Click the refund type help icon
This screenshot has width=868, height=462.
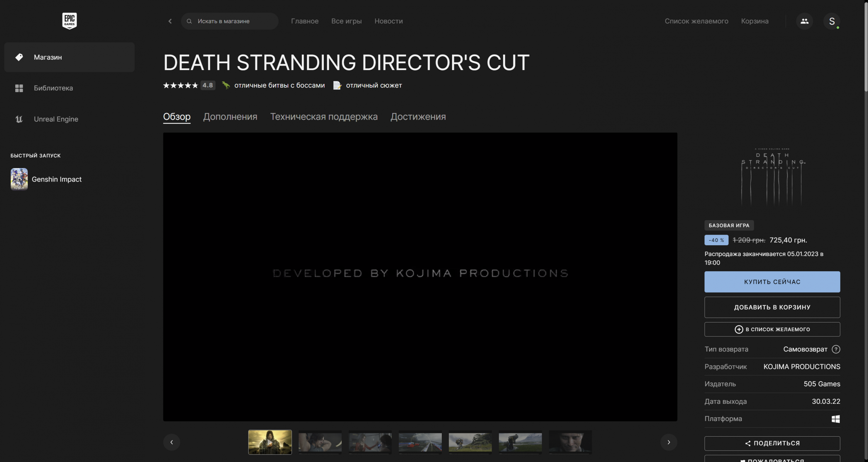836,349
